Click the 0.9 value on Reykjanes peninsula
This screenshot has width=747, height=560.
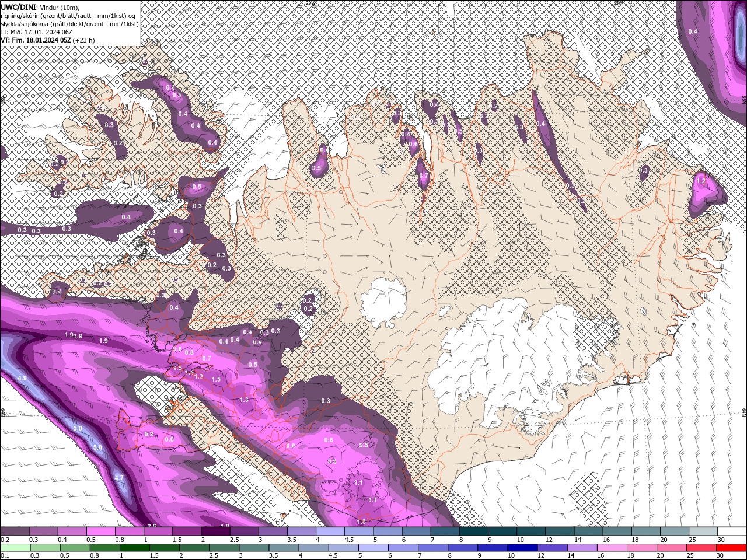click(148, 435)
